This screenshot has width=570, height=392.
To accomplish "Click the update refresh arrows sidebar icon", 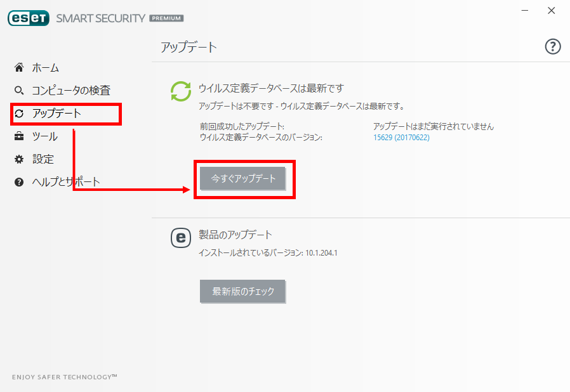I will click(x=19, y=114).
